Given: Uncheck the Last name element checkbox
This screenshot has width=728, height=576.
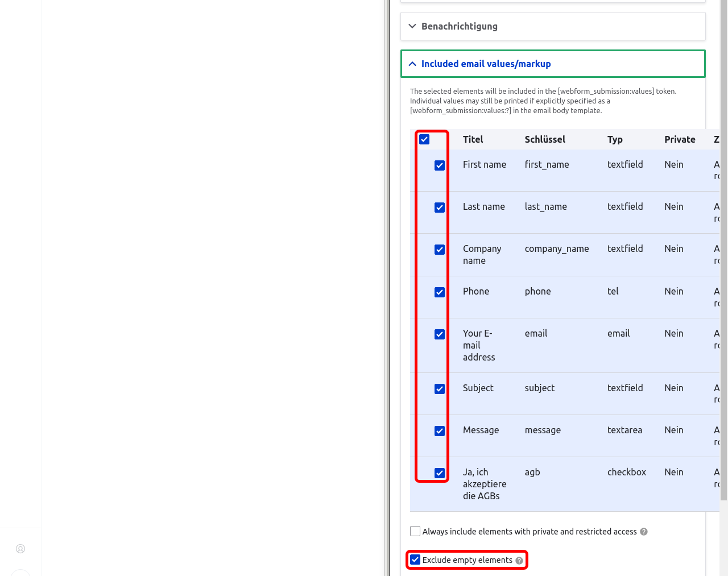Looking at the screenshot, I should coord(440,208).
